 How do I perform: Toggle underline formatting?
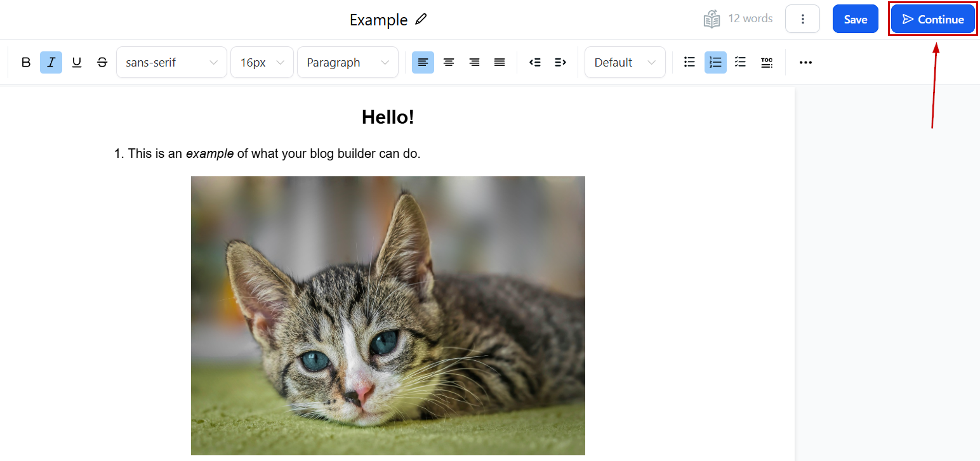77,62
